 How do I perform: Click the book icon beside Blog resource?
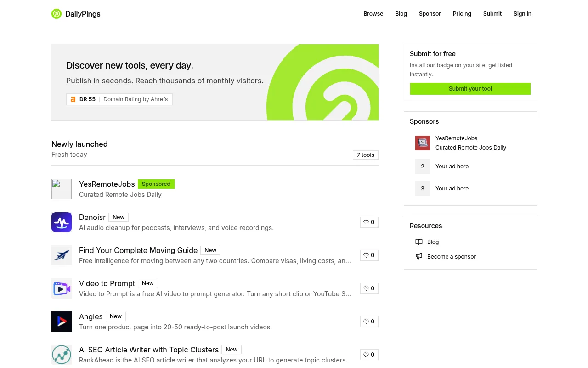coord(419,242)
